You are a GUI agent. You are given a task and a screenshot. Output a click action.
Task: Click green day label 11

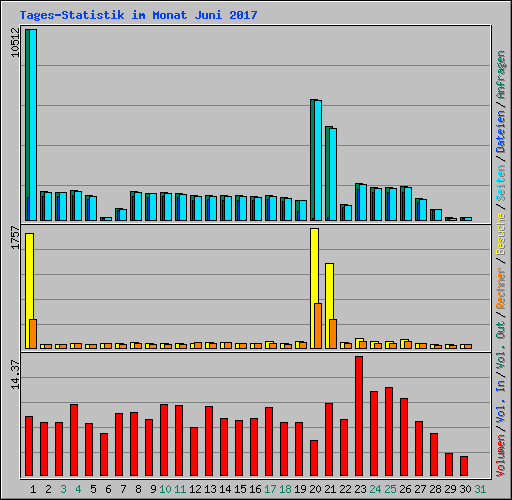(180, 489)
